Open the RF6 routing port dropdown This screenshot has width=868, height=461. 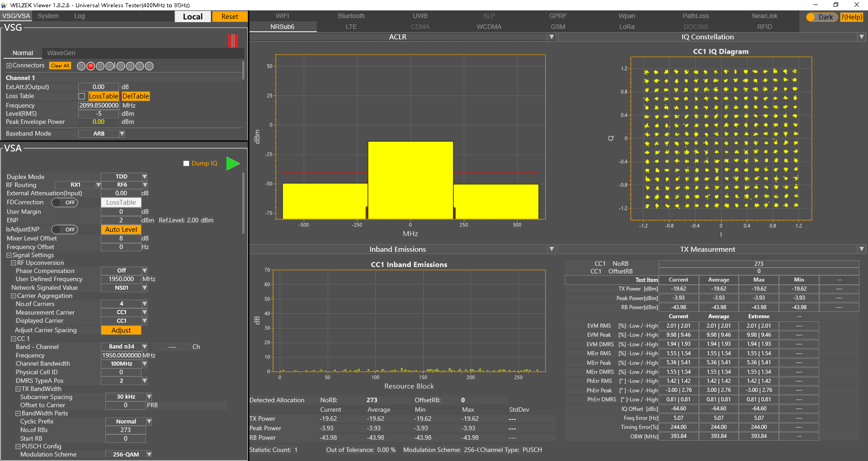click(145, 185)
